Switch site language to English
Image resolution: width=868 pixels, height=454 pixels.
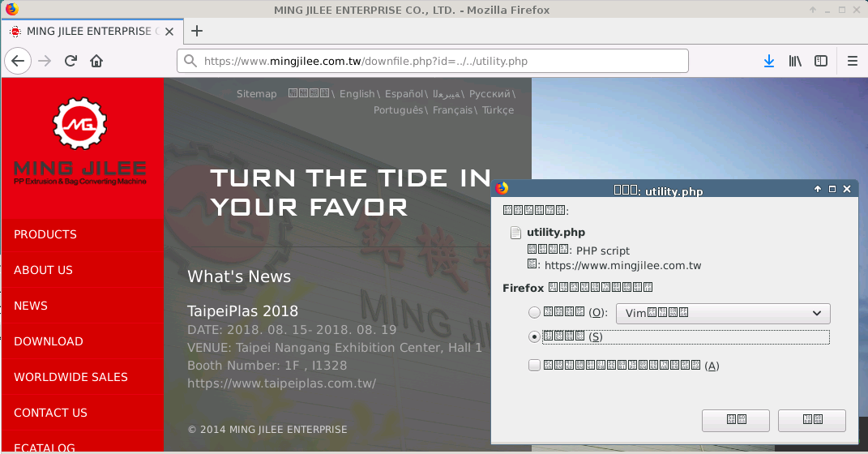coord(357,93)
